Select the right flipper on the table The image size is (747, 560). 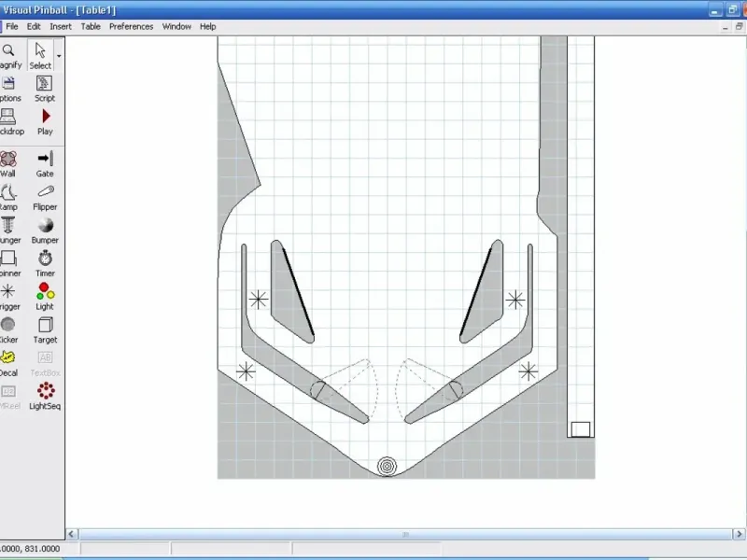click(434, 401)
